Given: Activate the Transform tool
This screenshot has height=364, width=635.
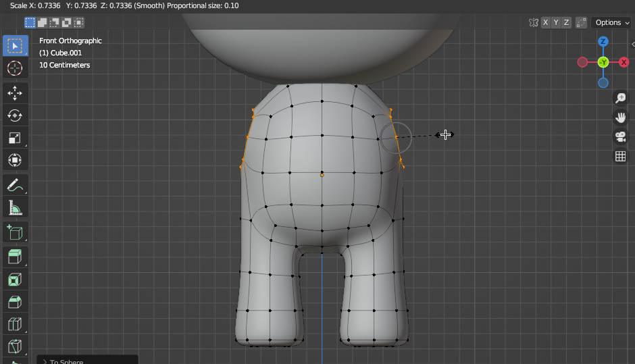Looking at the screenshot, I should click(15, 160).
